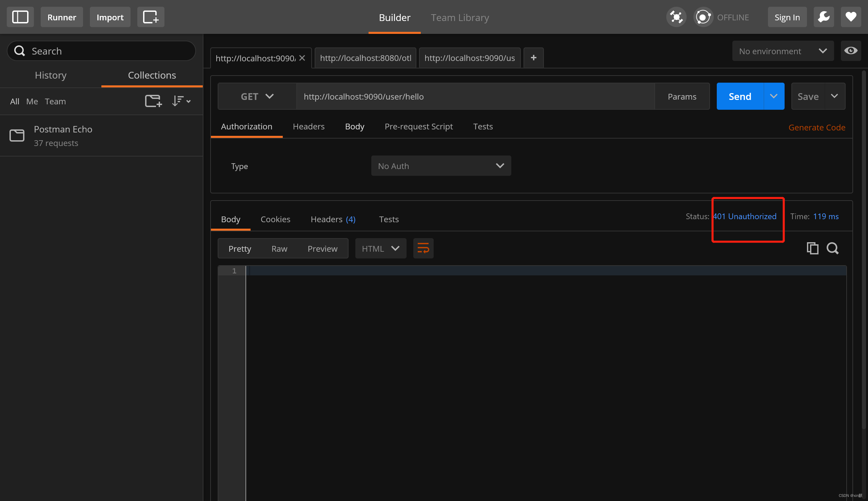Switch to Headers request tab
868x501 pixels.
[309, 127]
